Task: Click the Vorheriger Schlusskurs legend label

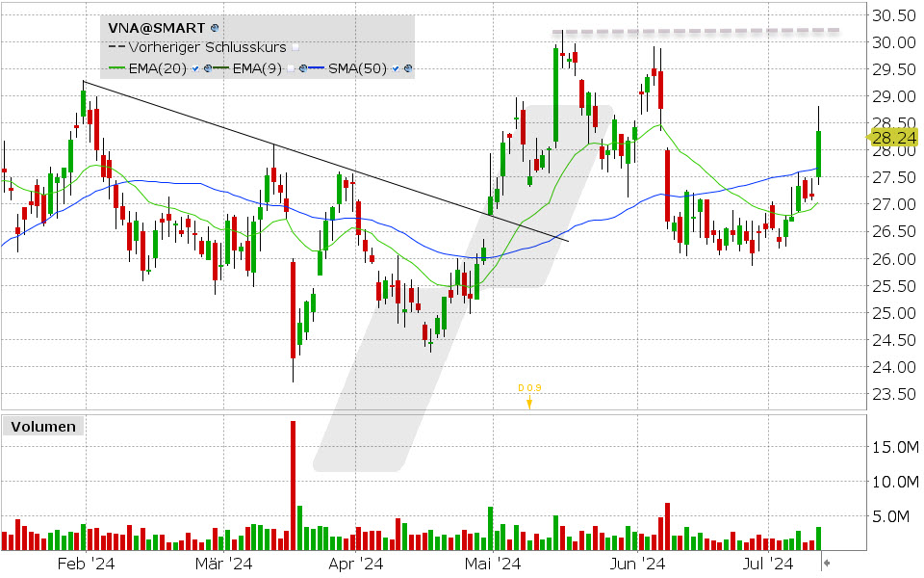Action: point(208,47)
